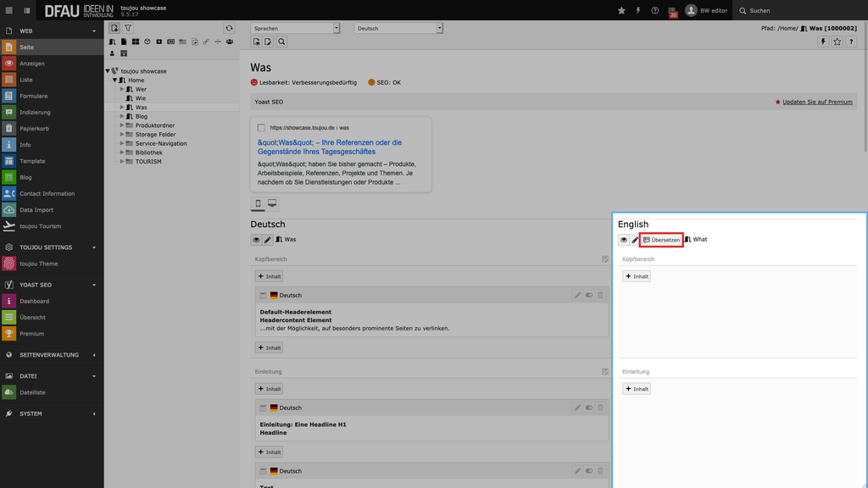Click the Übersetzen button in English column

pyautogui.click(x=661, y=240)
